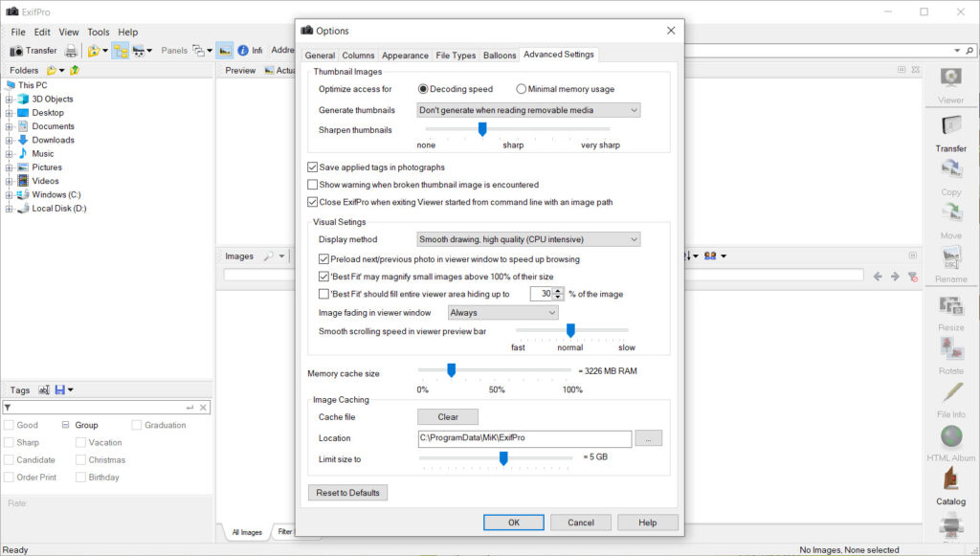Switch to the Appearance tab
The height and width of the screenshot is (556, 980).
(x=405, y=56)
